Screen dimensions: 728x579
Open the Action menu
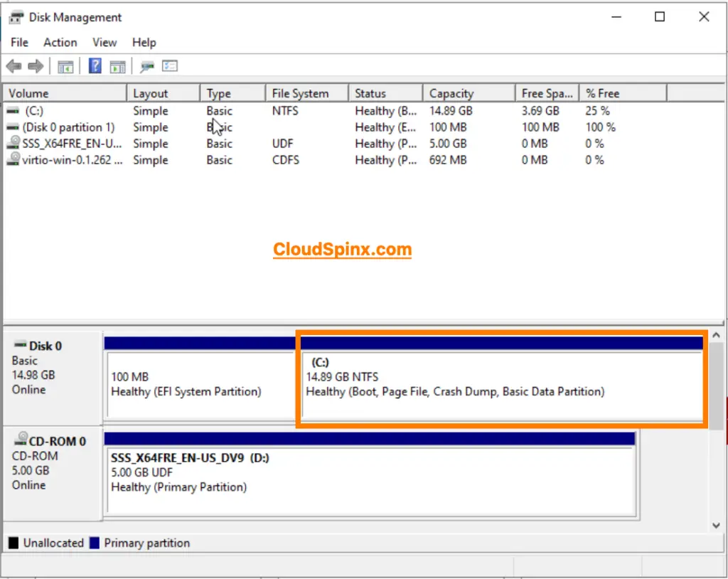[x=60, y=42]
